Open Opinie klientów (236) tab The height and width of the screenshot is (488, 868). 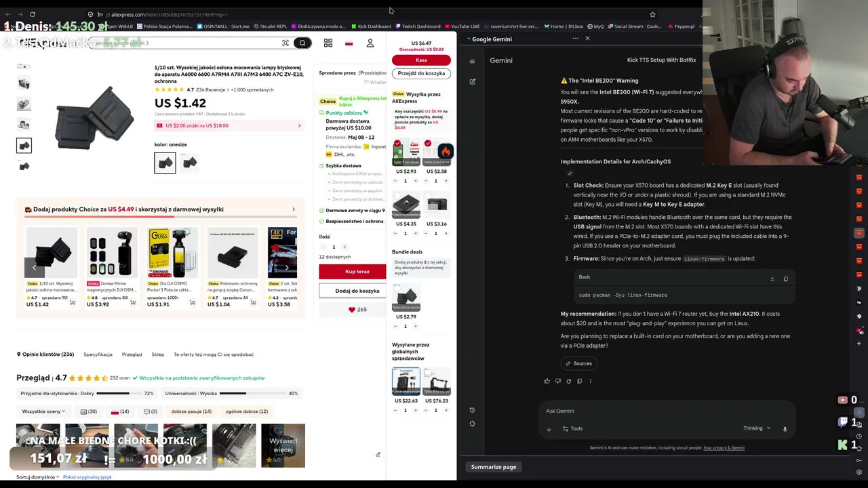pyautogui.click(x=45, y=354)
